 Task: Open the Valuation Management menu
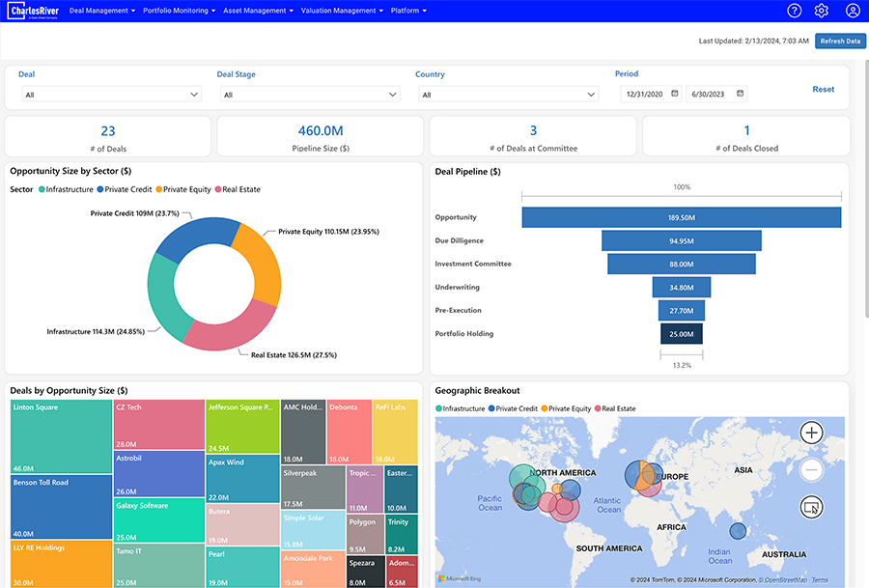click(x=342, y=11)
